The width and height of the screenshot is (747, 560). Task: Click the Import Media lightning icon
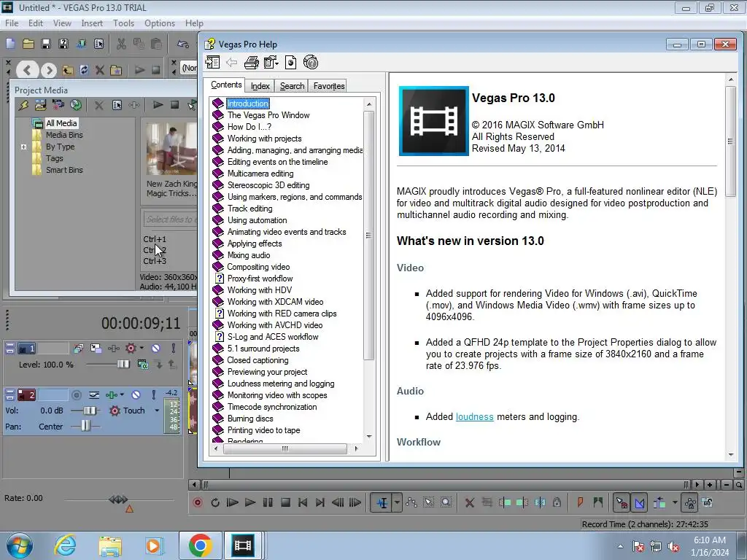coord(23,105)
